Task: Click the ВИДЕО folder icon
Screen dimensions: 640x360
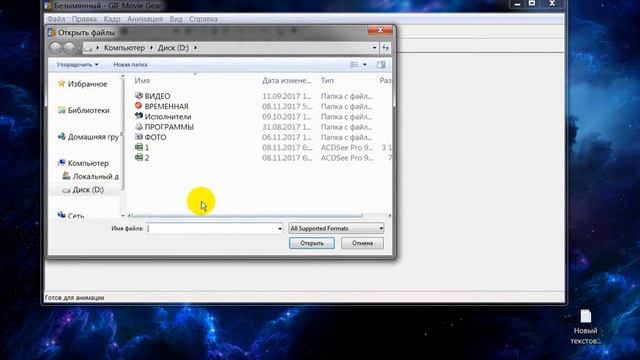Action: pyautogui.click(x=139, y=96)
